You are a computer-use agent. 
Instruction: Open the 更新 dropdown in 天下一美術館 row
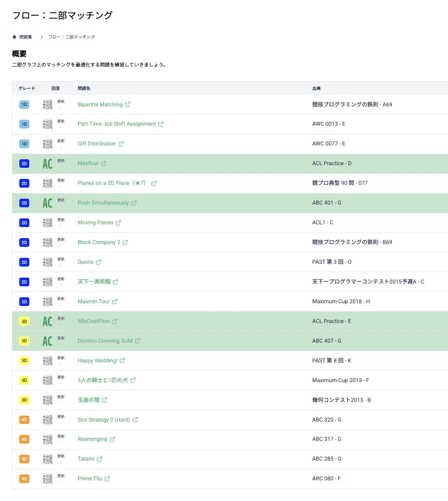pyautogui.click(x=61, y=282)
